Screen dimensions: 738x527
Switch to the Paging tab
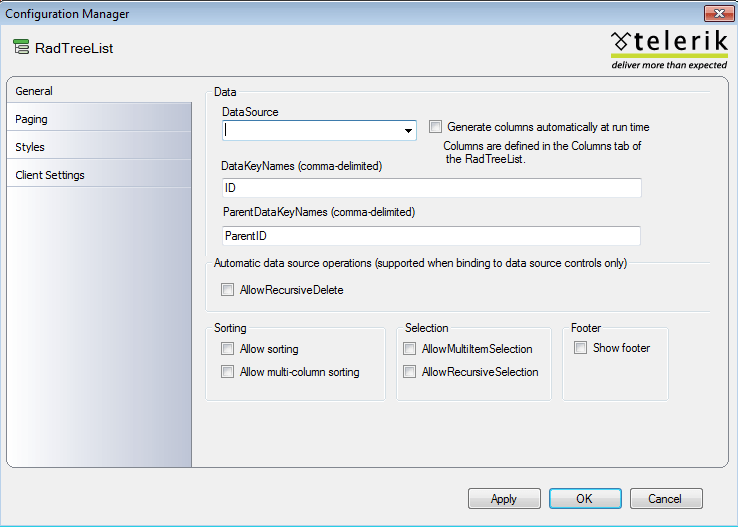(99, 119)
